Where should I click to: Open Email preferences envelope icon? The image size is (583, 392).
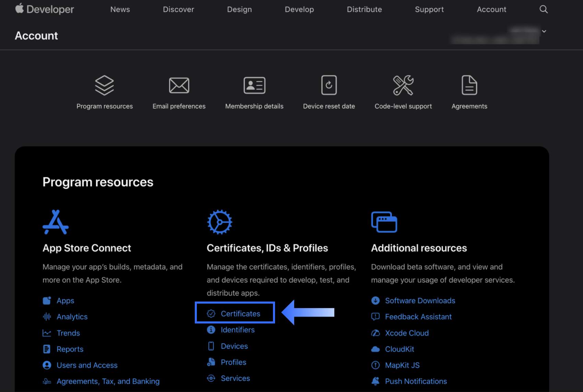pyautogui.click(x=179, y=85)
